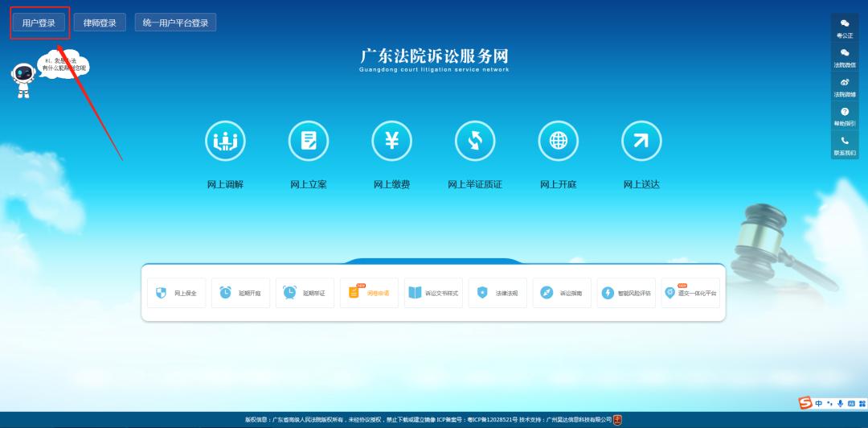The image size is (868, 428).
Task: Open 网上调解 (online mediation) icon
Action: [225, 141]
